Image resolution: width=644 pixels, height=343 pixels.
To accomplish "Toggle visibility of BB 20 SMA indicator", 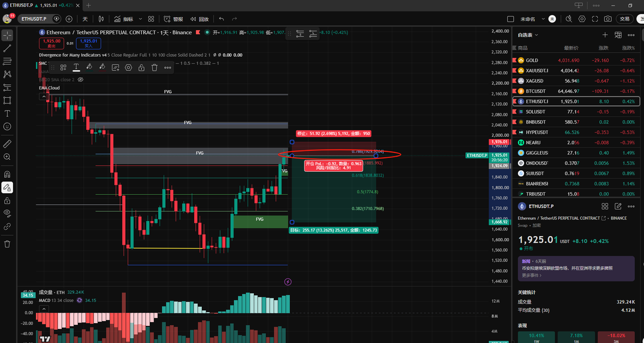I will (x=80, y=79).
